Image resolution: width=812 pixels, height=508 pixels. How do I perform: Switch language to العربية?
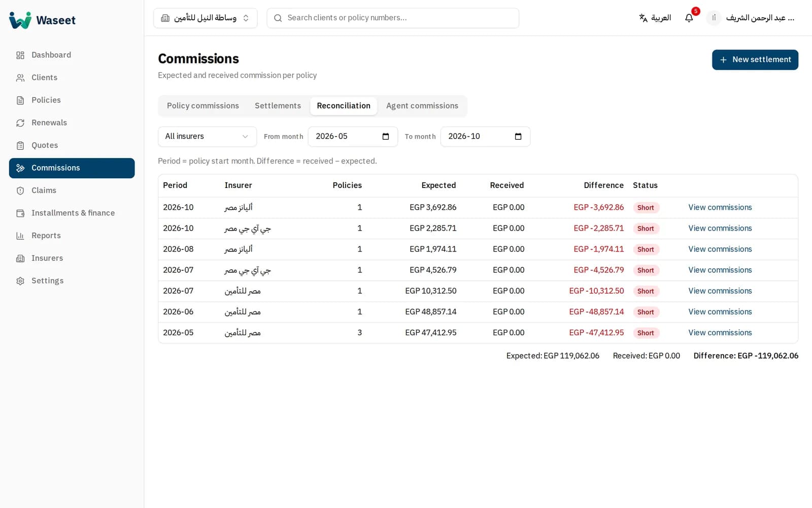[x=655, y=18]
